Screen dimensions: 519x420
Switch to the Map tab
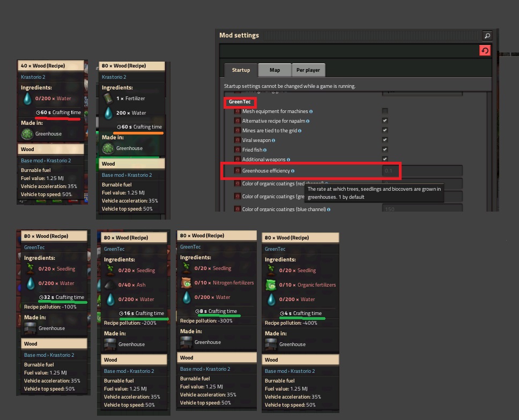(275, 70)
